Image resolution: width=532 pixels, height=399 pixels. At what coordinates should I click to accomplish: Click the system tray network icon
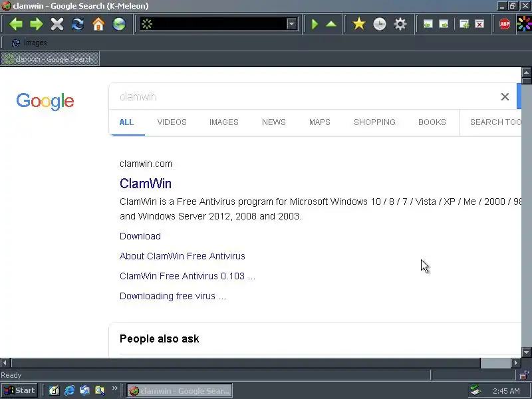coord(476,390)
